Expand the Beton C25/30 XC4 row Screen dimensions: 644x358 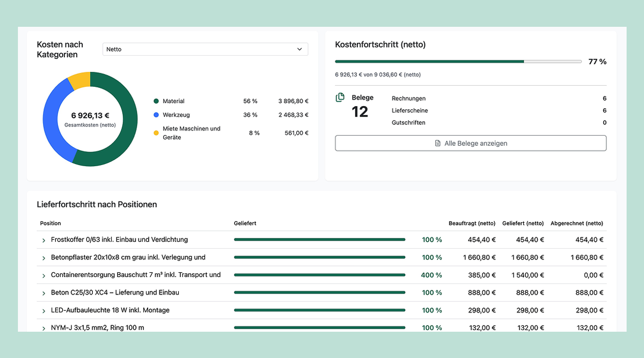point(43,293)
